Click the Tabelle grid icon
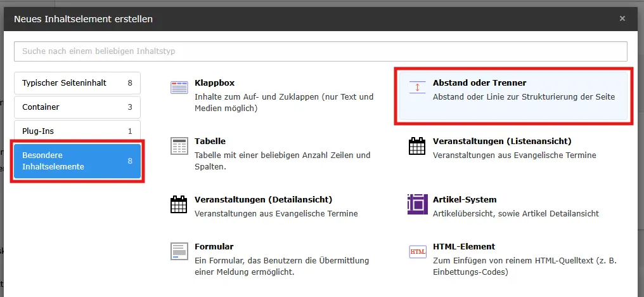Image resolution: width=644 pixels, height=297 pixels. click(179, 146)
